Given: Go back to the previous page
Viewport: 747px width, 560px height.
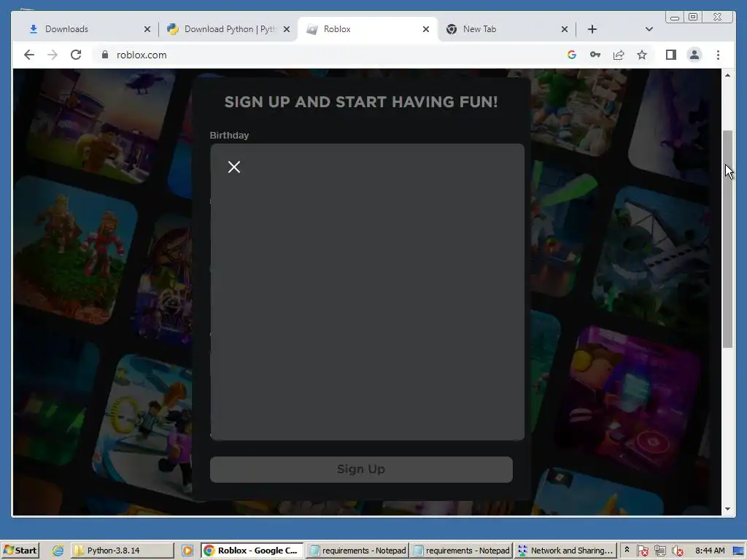Looking at the screenshot, I should click(x=29, y=55).
